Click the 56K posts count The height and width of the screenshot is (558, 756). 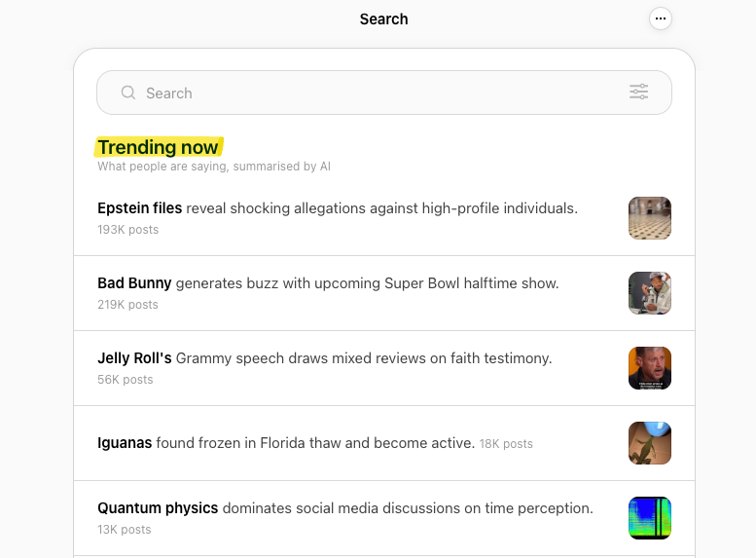pos(125,380)
